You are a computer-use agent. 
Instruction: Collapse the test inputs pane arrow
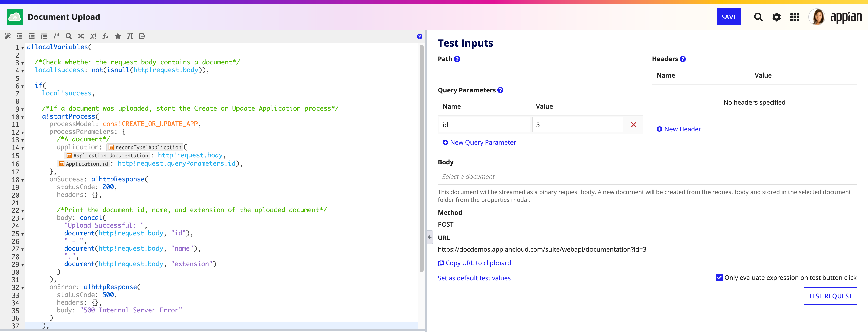click(430, 237)
